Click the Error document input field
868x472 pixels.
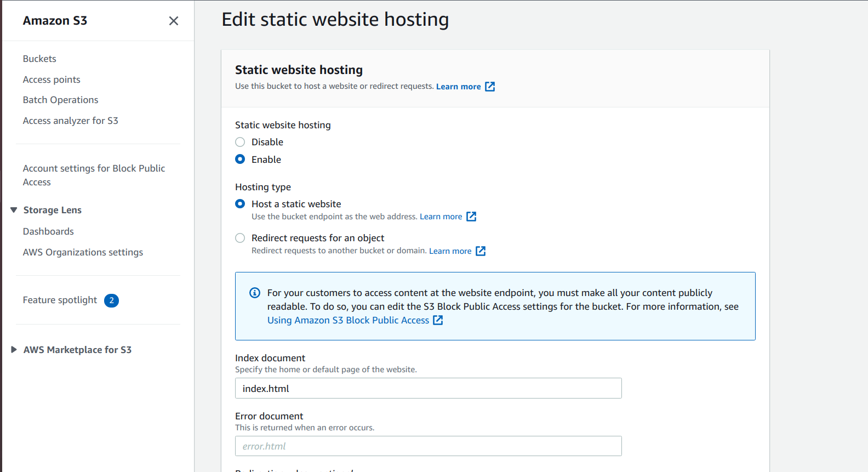click(x=428, y=446)
